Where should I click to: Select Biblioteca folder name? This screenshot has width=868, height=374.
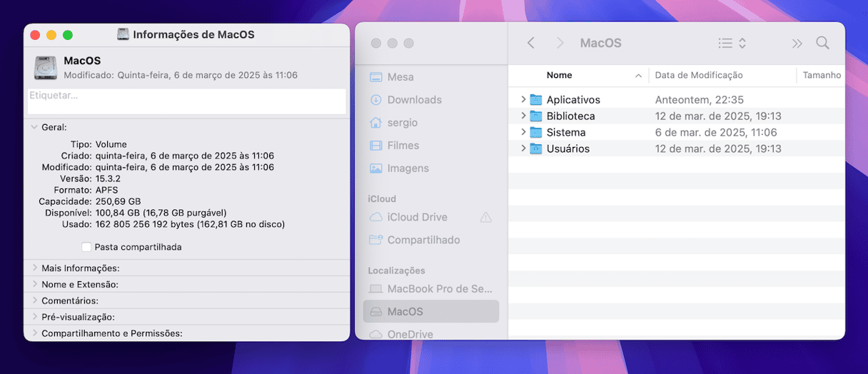coord(570,116)
